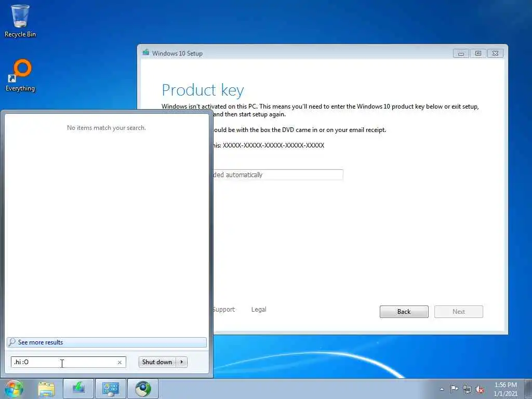Click the Next button in Setup
The width and height of the screenshot is (532, 399).
458,312
